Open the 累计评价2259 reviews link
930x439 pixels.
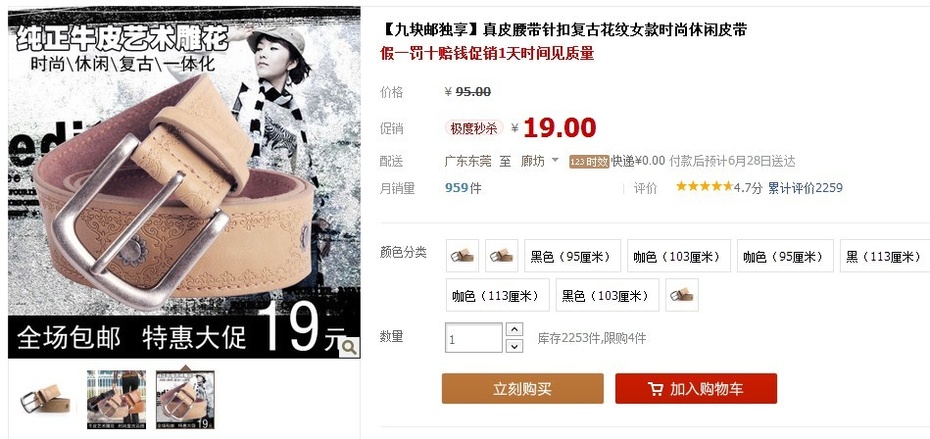point(805,188)
